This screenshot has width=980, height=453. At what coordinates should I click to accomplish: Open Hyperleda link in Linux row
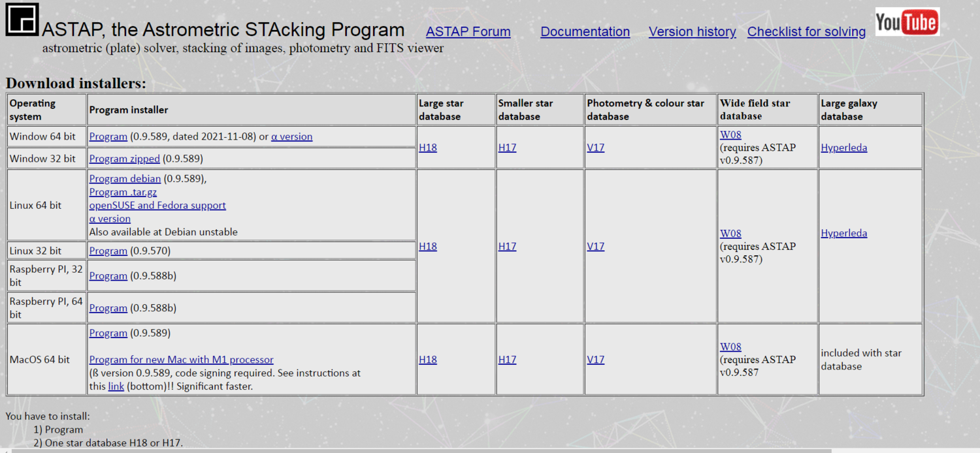click(844, 233)
